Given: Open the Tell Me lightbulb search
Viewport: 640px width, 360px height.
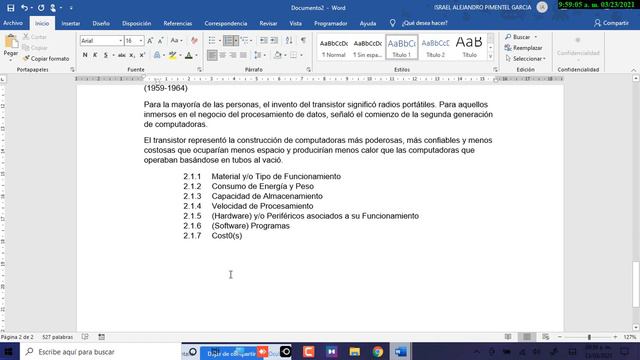Looking at the screenshot, I should (393, 23).
